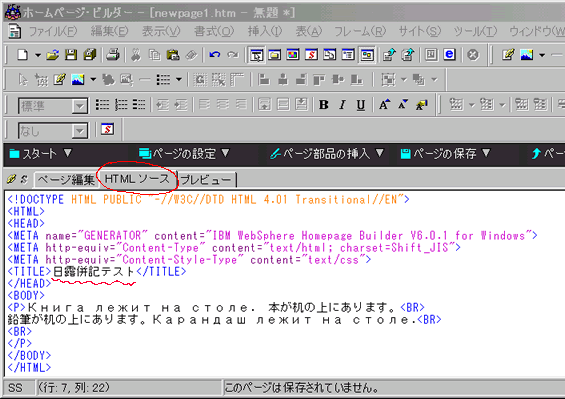
Task: Open the folder Open-file icon
Action: (53, 55)
